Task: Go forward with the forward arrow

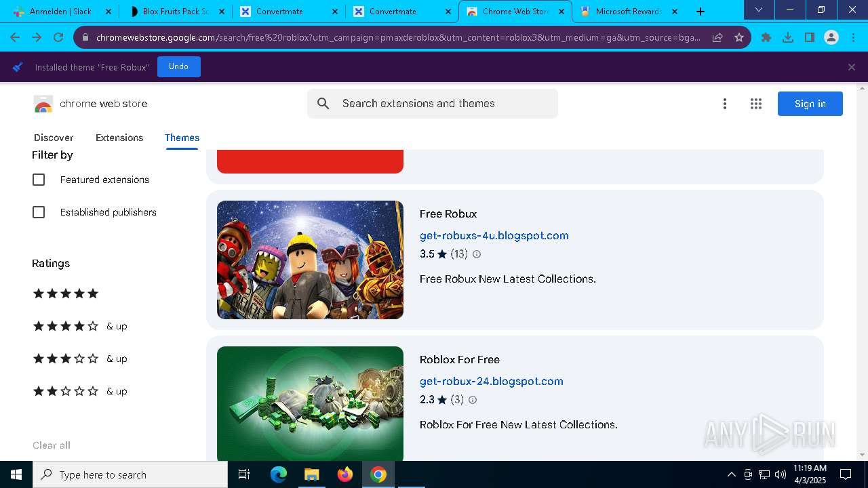Action: tap(37, 37)
